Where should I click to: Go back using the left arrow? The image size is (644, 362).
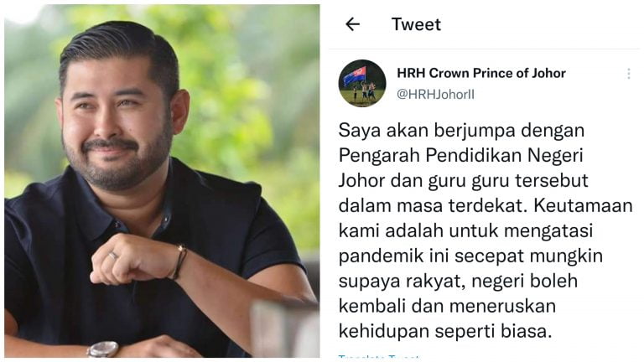pyautogui.click(x=352, y=24)
